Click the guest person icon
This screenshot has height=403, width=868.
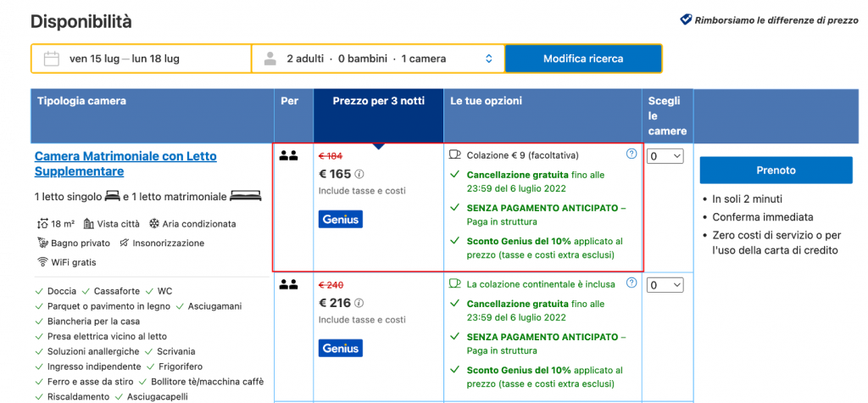point(270,59)
